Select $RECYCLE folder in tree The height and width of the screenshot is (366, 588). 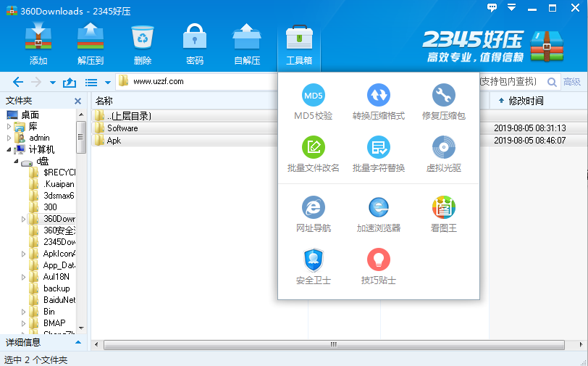(x=59, y=172)
